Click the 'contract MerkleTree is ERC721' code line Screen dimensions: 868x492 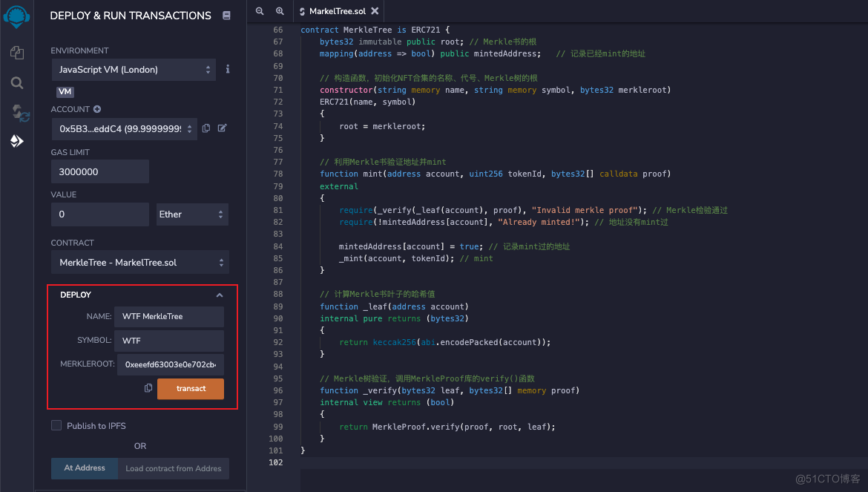[375, 30]
